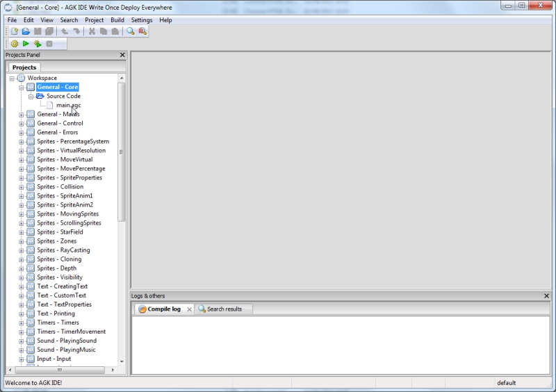This screenshot has height=392, width=556.
Task: Open the File menu
Action: tap(12, 20)
